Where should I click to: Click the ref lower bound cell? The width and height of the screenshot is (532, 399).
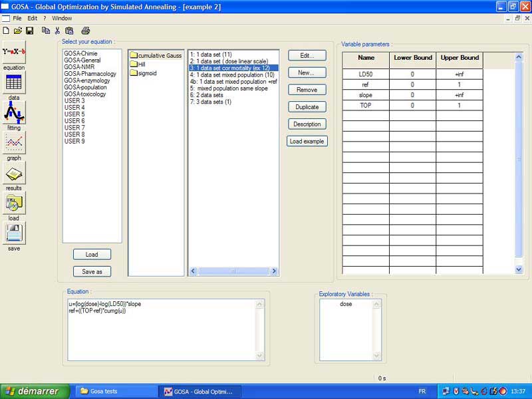(x=412, y=85)
